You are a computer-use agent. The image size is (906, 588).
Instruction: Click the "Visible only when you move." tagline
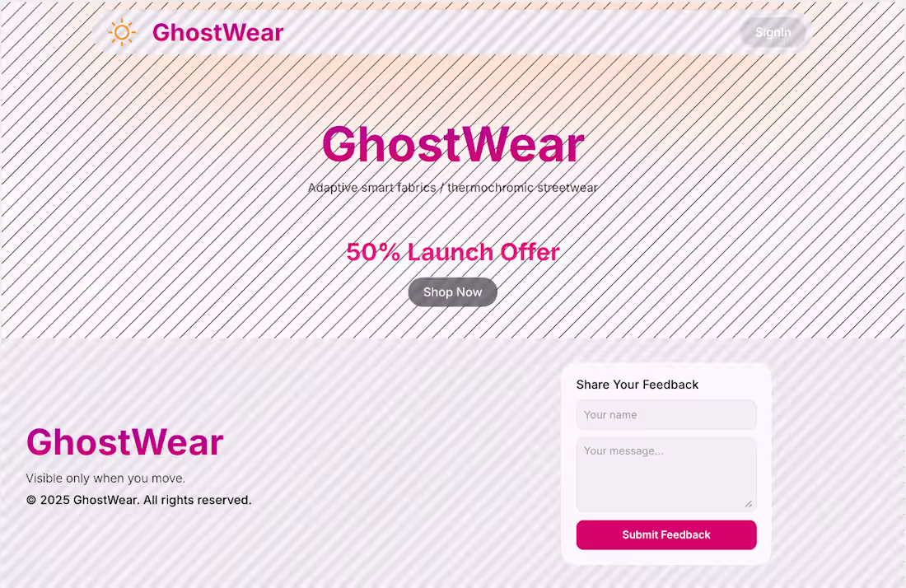(105, 478)
